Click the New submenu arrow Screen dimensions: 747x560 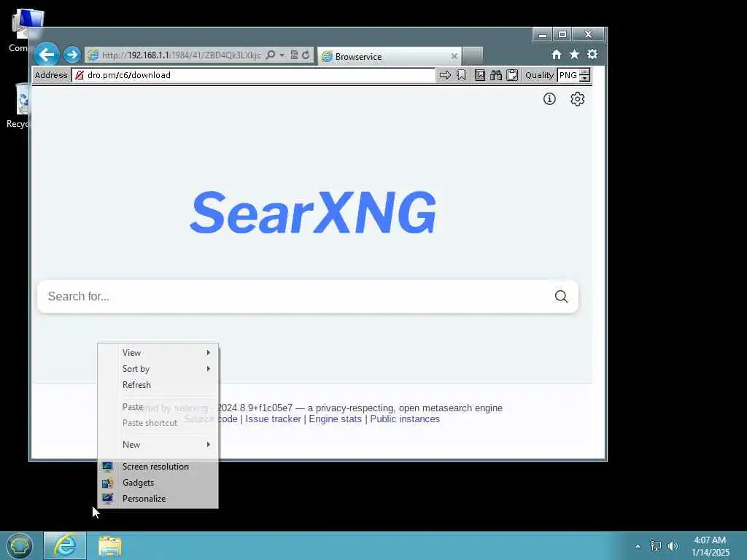pos(208,445)
